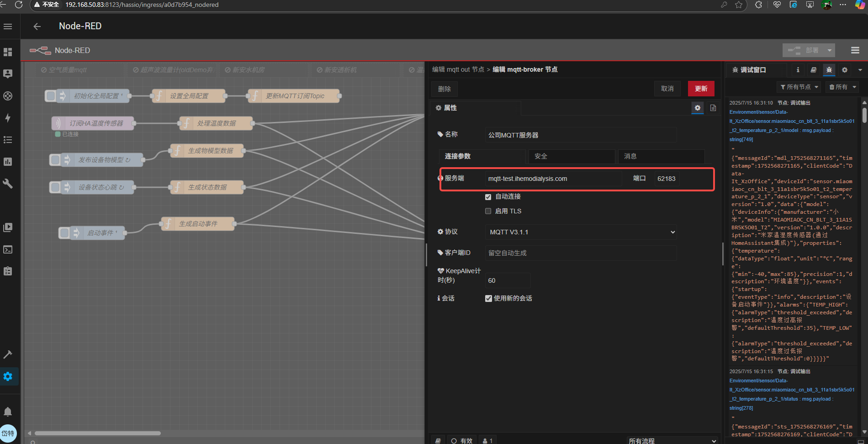Click the node description document icon
The height and width of the screenshot is (444, 868).
[x=713, y=108]
